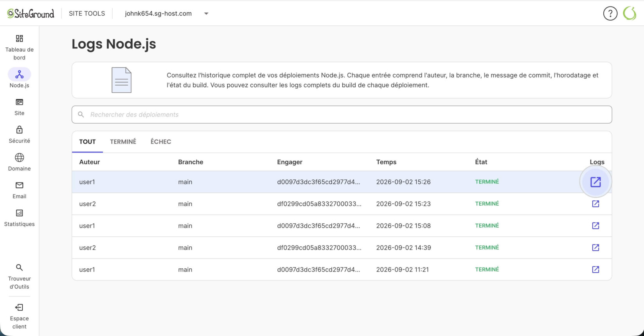Click commit hash in the 15:23 row
This screenshot has width=644, height=336.
click(x=319, y=204)
